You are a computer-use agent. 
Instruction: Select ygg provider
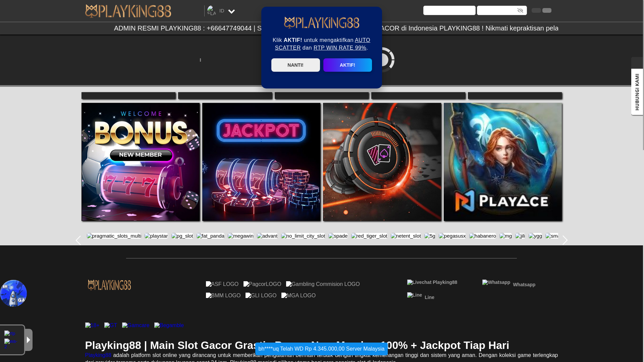point(535,236)
